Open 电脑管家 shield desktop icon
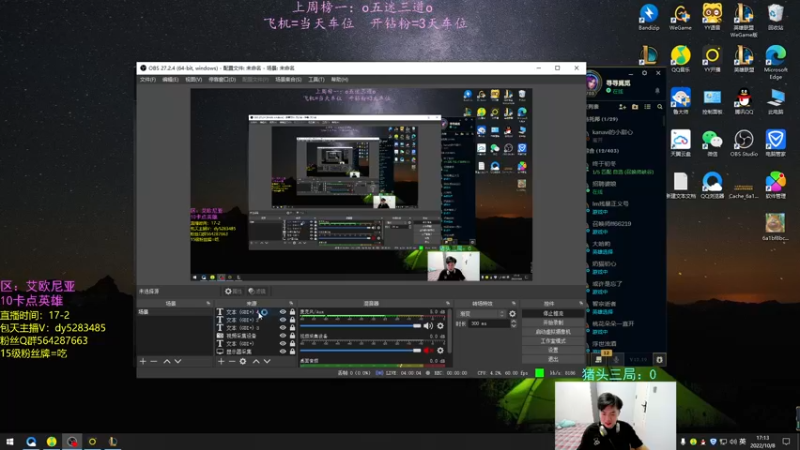 pos(776,143)
